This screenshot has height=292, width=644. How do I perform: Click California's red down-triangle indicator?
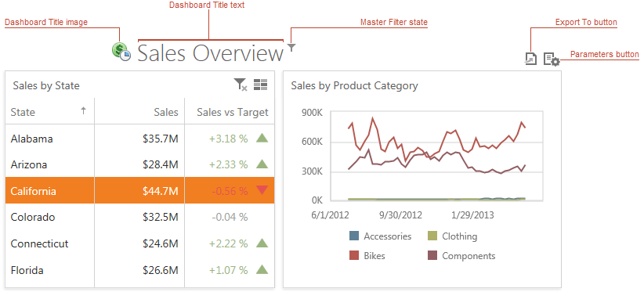pos(262,190)
